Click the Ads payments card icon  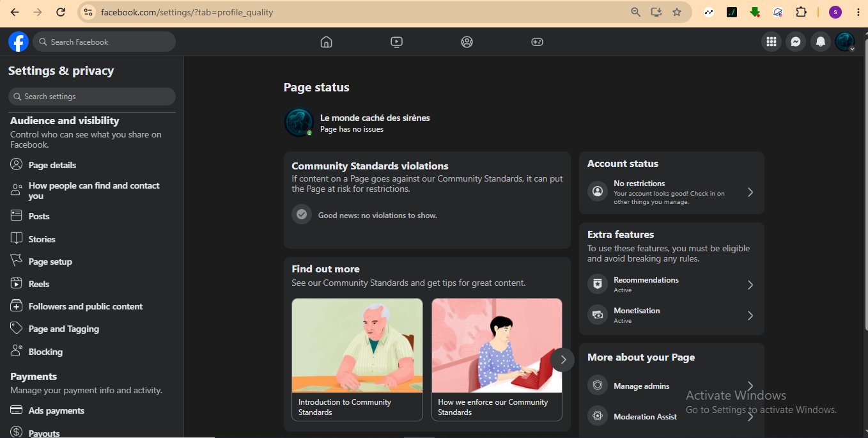[17, 411]
